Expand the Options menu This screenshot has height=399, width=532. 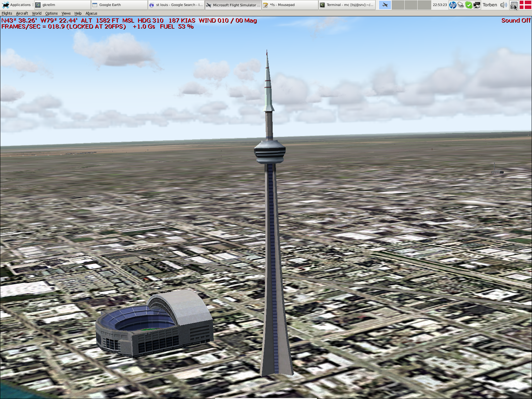point(51,13)
